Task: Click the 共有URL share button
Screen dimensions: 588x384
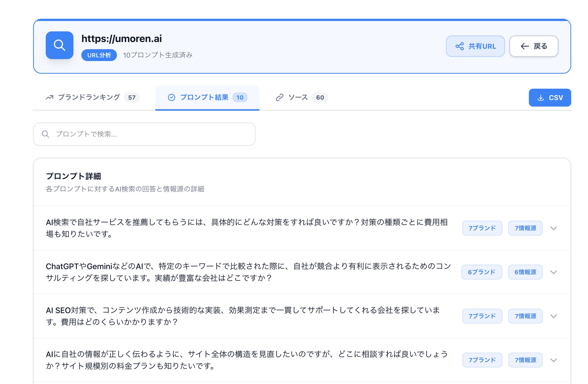Action: coord(475,46)
